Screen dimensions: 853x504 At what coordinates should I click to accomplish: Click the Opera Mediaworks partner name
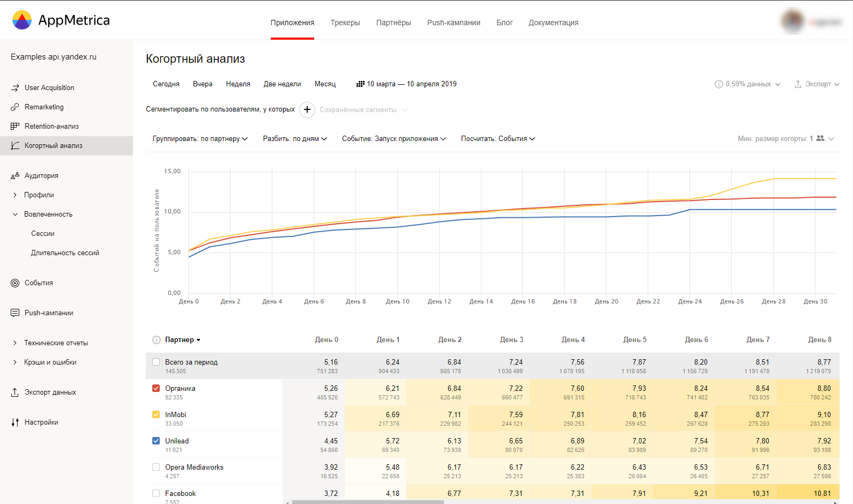(194, 468)
